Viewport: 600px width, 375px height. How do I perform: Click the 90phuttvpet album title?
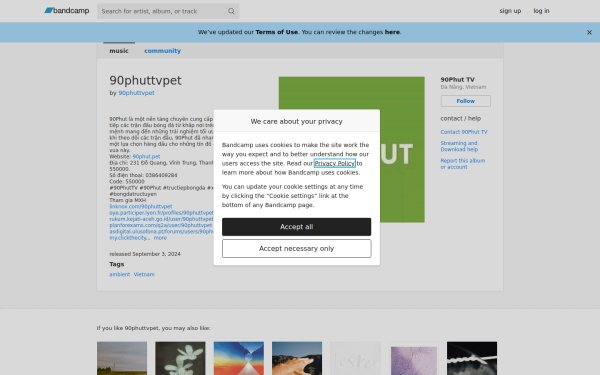pyautogui.click(x=145, y=80)
